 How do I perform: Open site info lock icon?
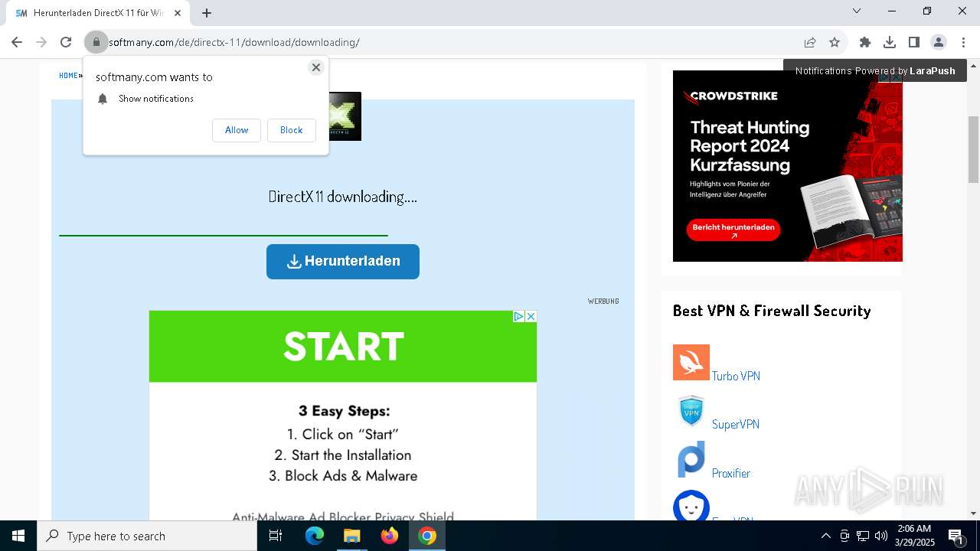point(96,42)
